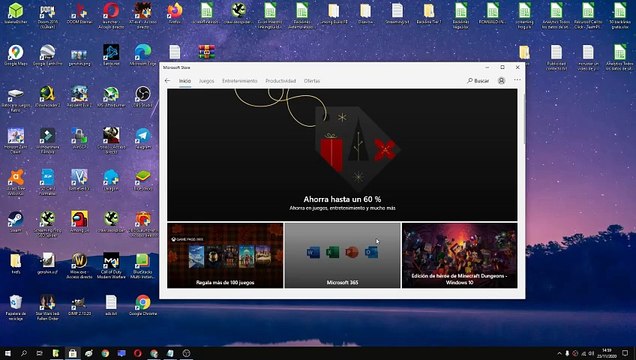Launch Steam from the desktop
This screenshot has width=636, height=360.
[15, 222]
